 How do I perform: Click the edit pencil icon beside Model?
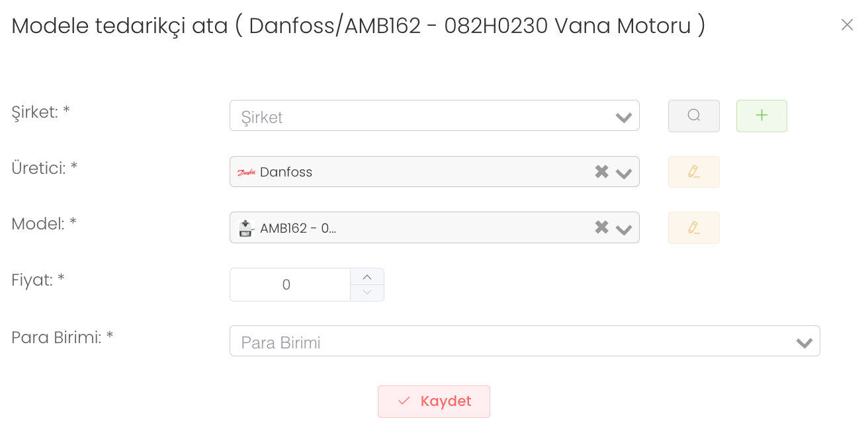coord(693,227)
